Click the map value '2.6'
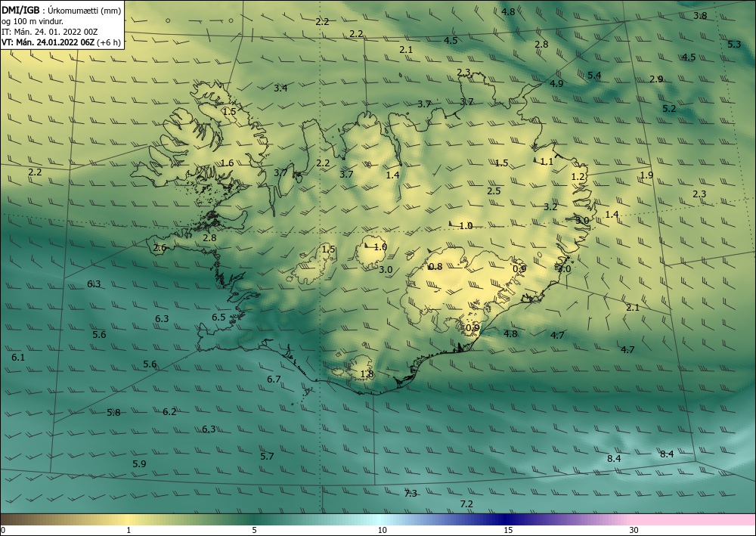The width and height of the screenshot is (756, 536). click(x=160, y=248)
